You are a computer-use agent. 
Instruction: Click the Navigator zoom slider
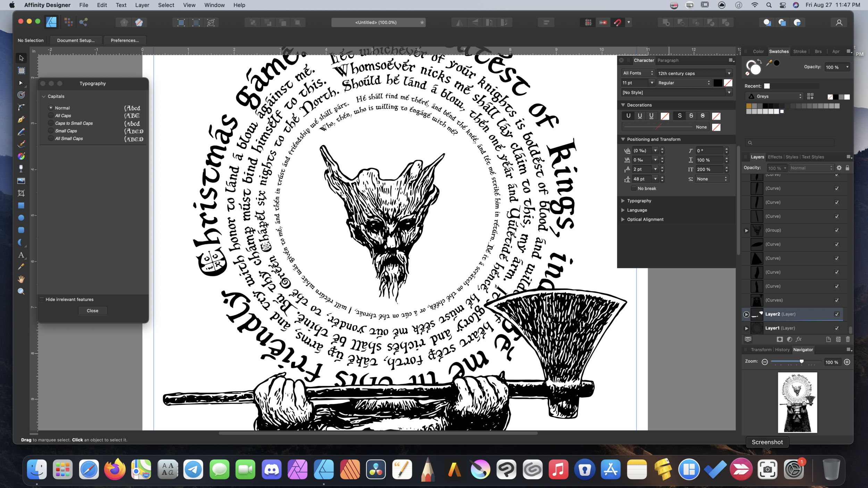coord(801,362)
